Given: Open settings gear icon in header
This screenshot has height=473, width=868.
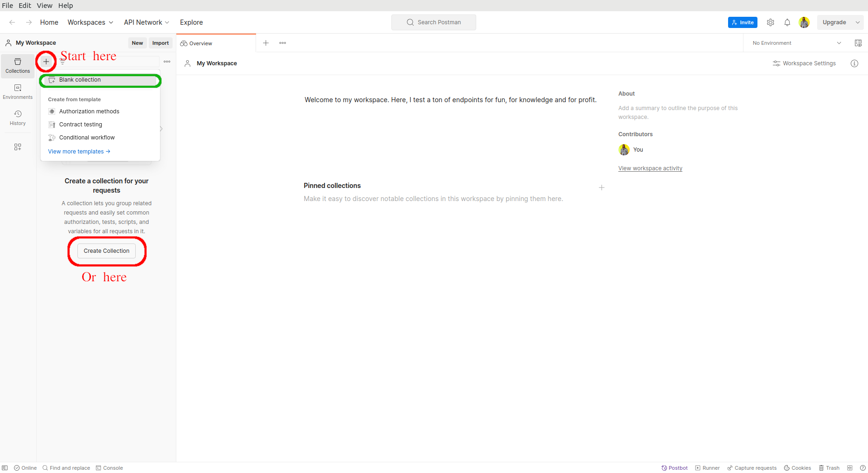Looking at the screenshot, I should [x=770, y=22].
